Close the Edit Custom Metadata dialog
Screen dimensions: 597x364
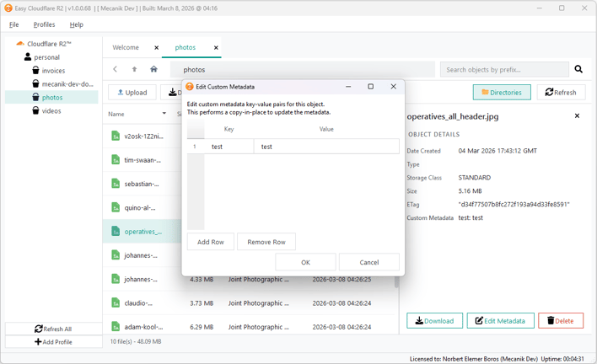(393, 87)
